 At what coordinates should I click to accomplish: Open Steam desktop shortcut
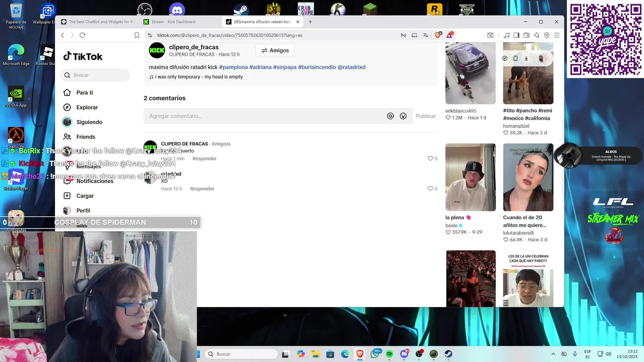pos(241,9)
